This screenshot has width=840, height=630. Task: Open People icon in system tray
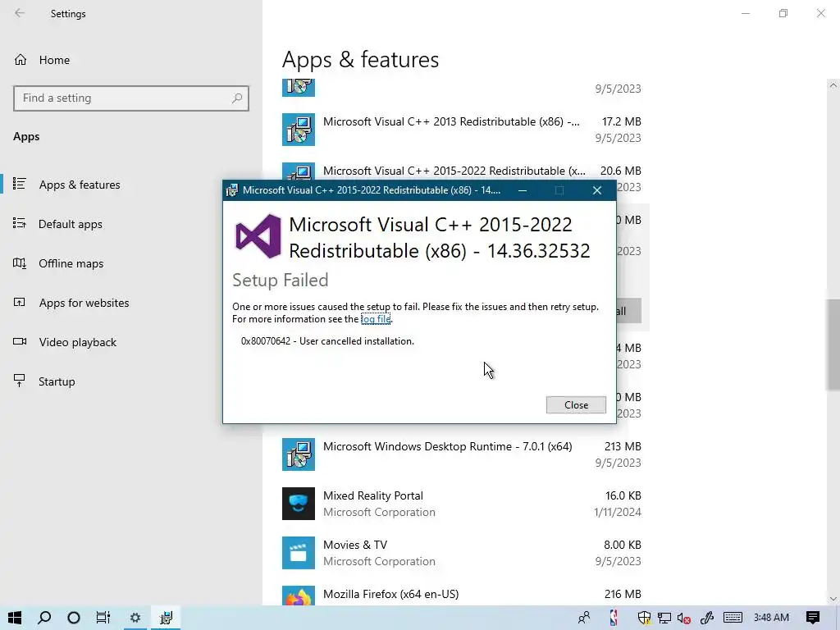point(584,618)
